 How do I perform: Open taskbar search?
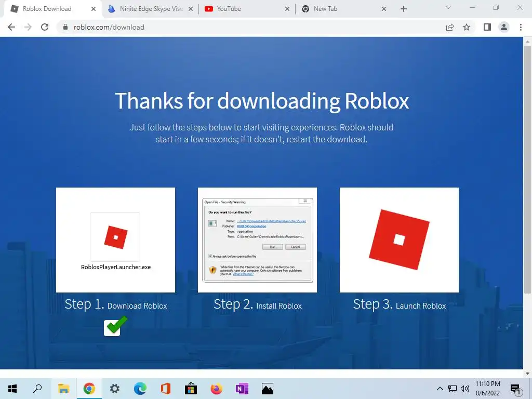(37, 389)
